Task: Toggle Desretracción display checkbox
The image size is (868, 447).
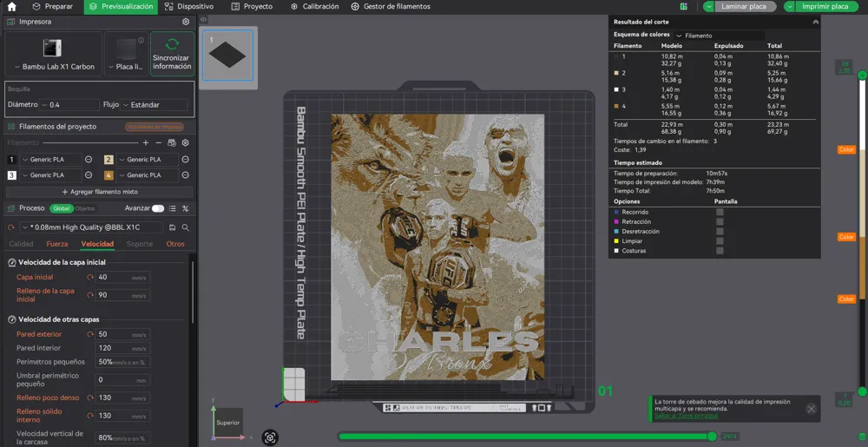Action: click(720, 231)
